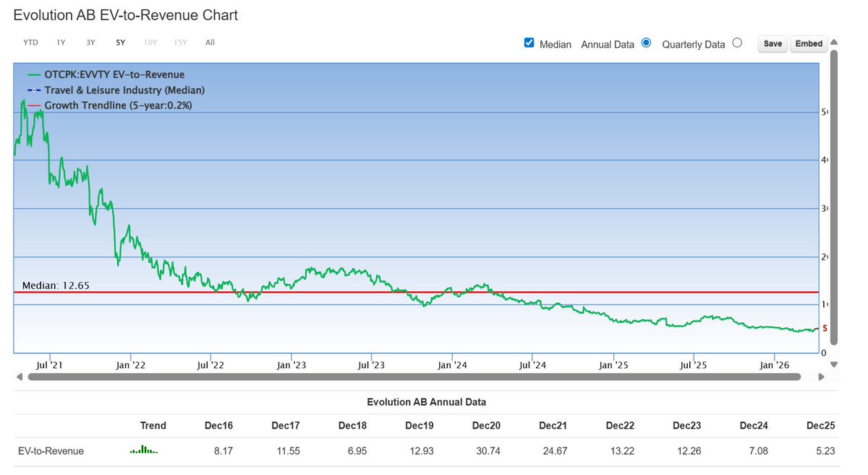Click the value 8.17
Image resolution: width=868 pixels, height=475 pixels.
pos(223,451)
